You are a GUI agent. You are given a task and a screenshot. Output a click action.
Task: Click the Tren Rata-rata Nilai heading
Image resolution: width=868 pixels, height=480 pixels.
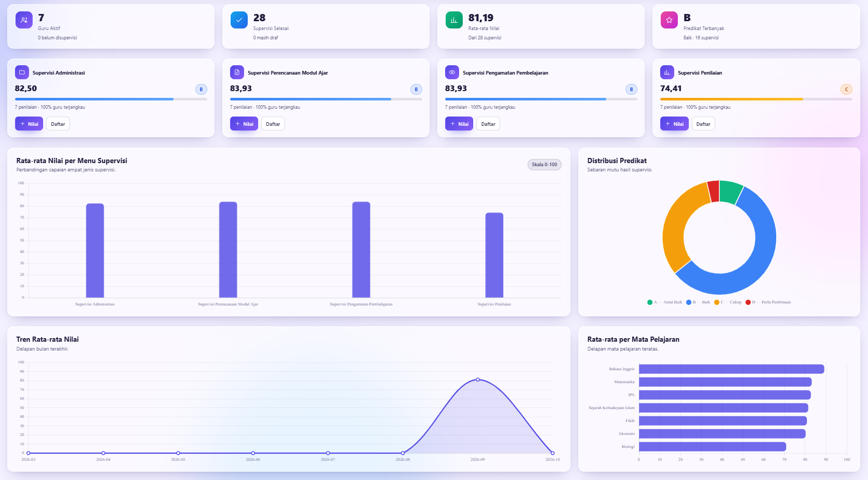click(x=47, y=339)
